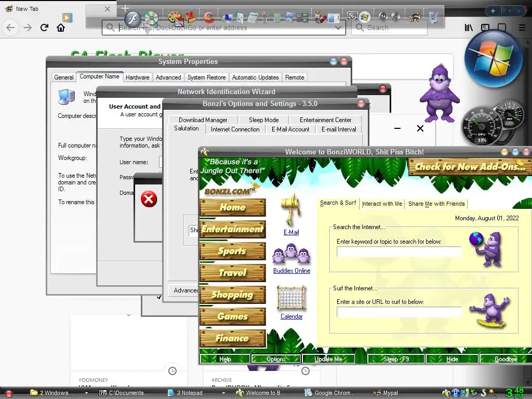
Task: Click the history clock icon above YOOMONEY
Action: (172, 371)
